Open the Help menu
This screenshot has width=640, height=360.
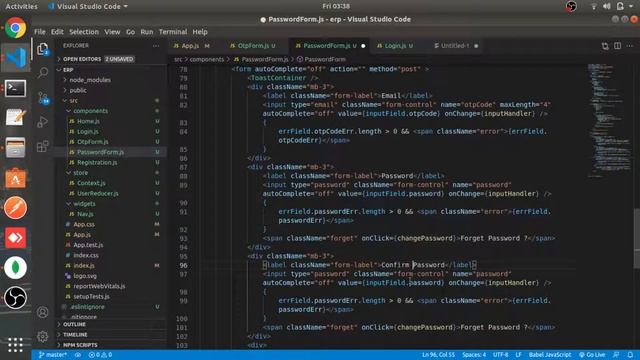click(x=200, y=32)
